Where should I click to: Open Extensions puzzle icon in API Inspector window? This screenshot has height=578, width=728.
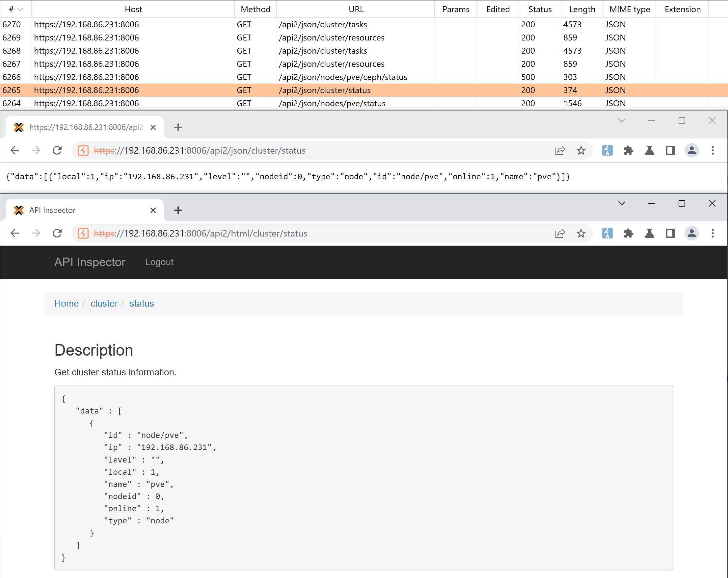tap(628, 234)
